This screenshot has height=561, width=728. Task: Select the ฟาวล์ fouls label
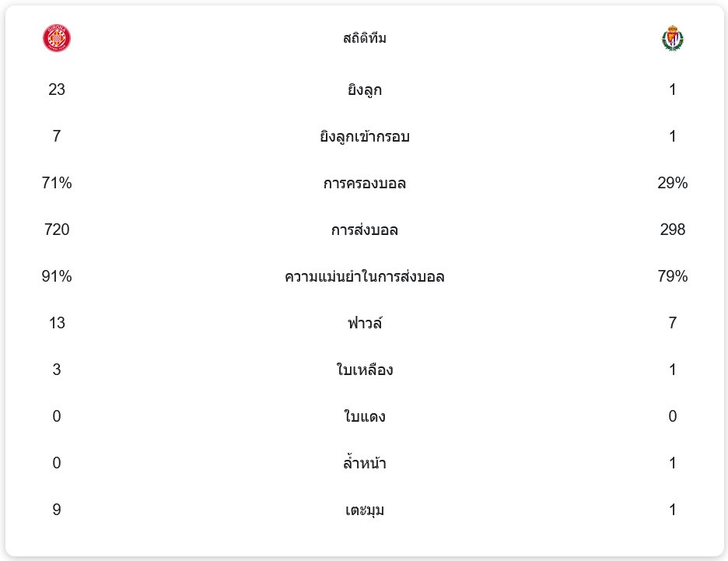(364, 324)
